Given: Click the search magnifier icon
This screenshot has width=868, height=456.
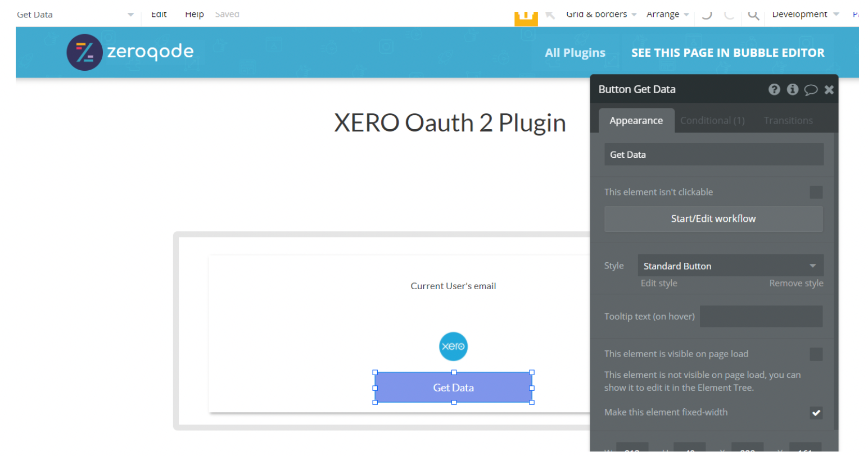Looking at the screenshot, I should (x=753, y=15).
